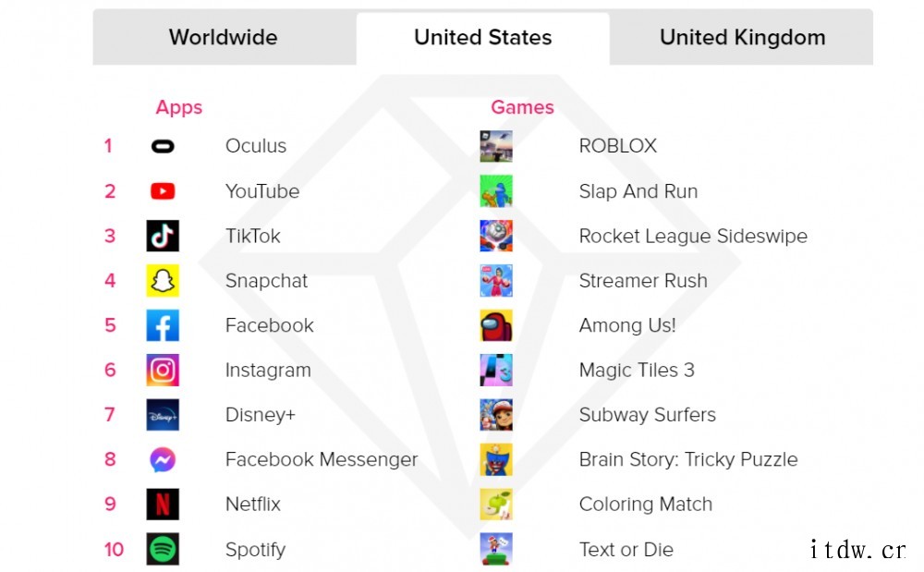This screenshot has width=924, height=572.
Task: Open the United Kingdom tab
Action: tap(742, 38)
